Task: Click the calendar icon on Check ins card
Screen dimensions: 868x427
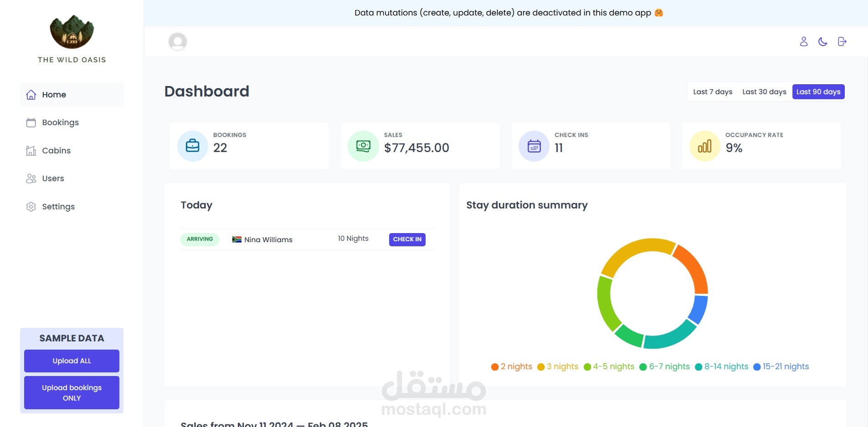Action: click(x=534, y=146)
